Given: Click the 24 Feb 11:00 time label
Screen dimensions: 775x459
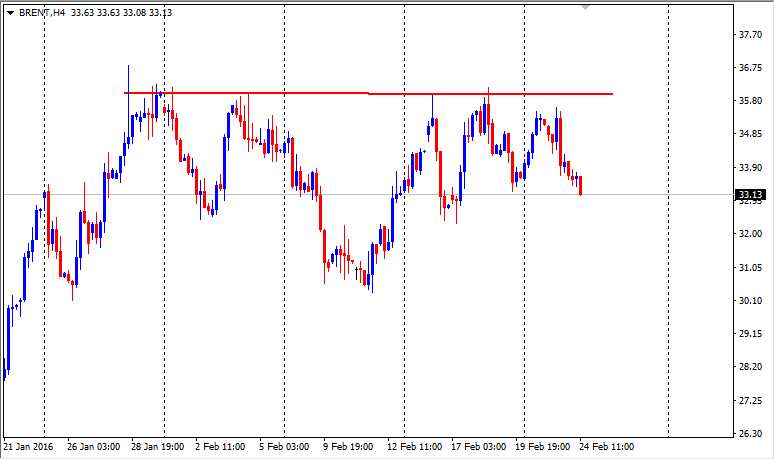Looking at the screenshot, I should (x=606, y=447).
